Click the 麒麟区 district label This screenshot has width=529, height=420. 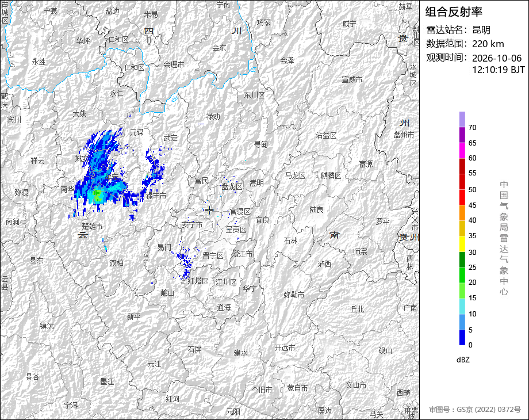(331, 175)
